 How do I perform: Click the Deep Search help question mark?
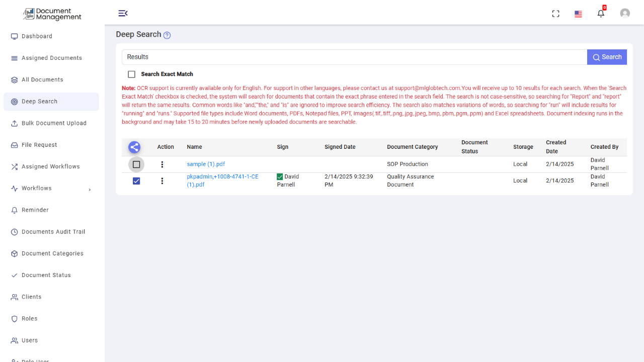click(x=166, y=35)
